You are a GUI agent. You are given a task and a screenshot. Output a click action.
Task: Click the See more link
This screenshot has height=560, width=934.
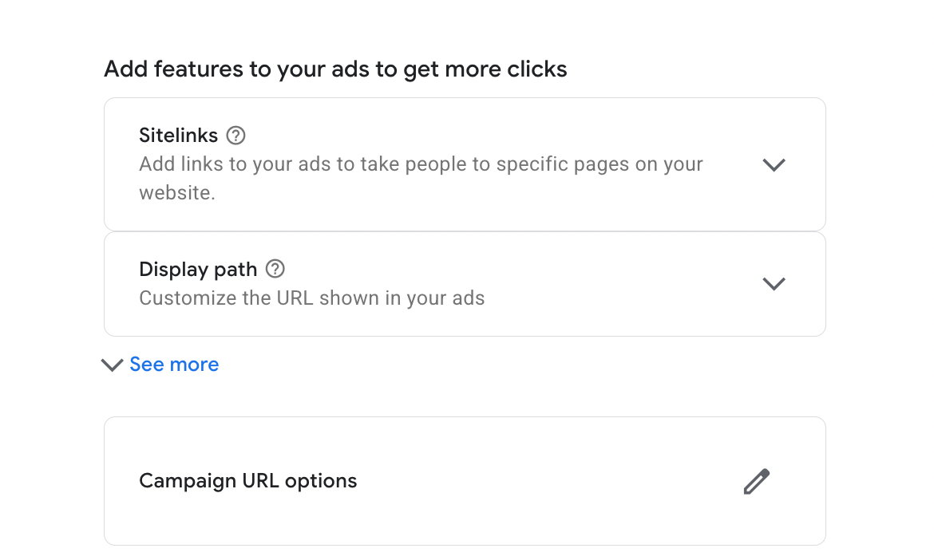(x=174, y=365)
